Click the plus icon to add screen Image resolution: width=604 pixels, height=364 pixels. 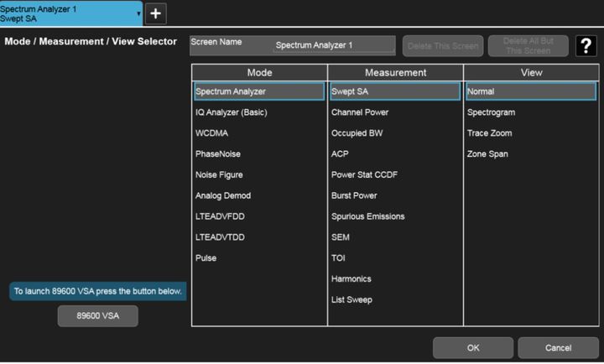click(x=156, y=13)
